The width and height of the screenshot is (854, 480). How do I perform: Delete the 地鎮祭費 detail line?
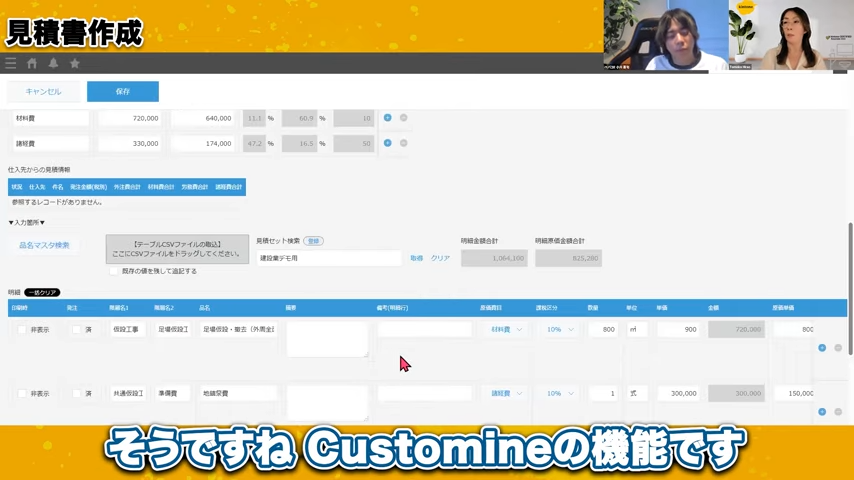[x=838, y=412]
